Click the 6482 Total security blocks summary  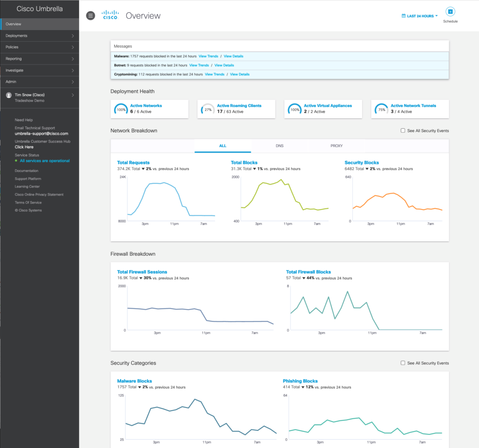[378, 169]
